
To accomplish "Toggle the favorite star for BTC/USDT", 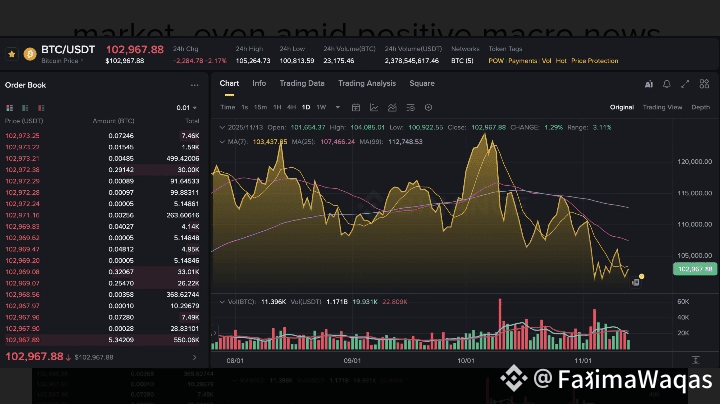I will [x=11, y=54].
